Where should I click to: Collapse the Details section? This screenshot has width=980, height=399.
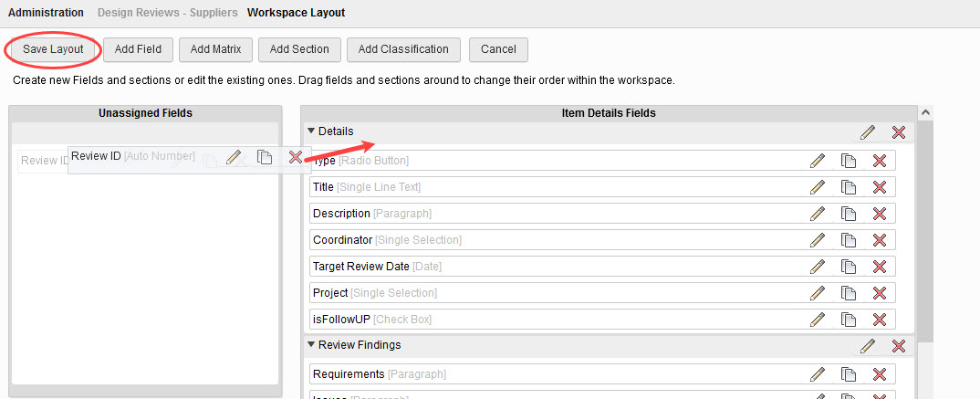tap(311, 131)
